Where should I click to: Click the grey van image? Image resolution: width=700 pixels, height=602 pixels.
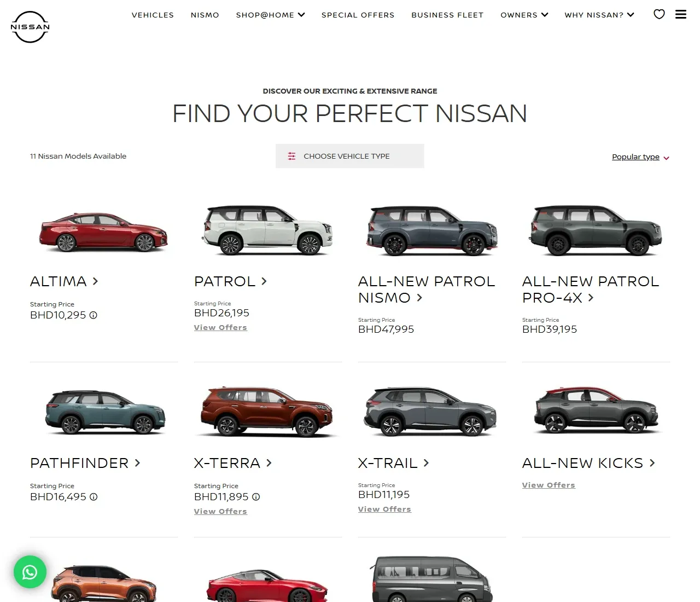tap(432, 579)
